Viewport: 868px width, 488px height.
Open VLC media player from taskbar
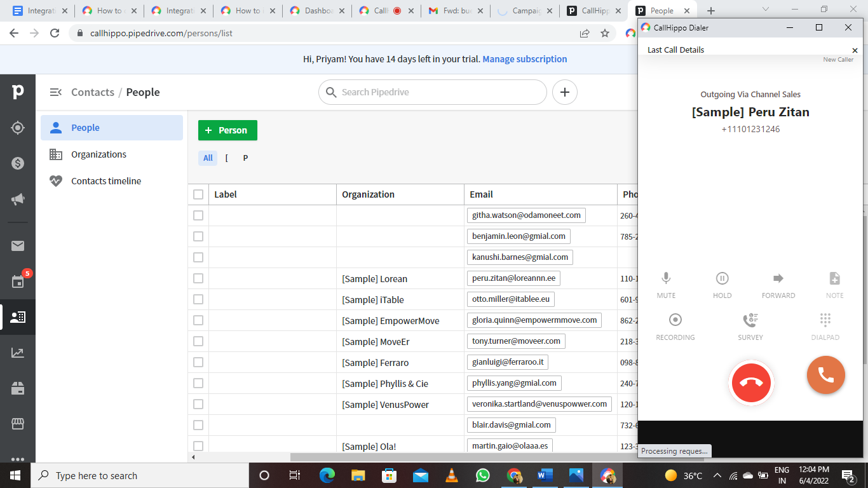[452, 475]
